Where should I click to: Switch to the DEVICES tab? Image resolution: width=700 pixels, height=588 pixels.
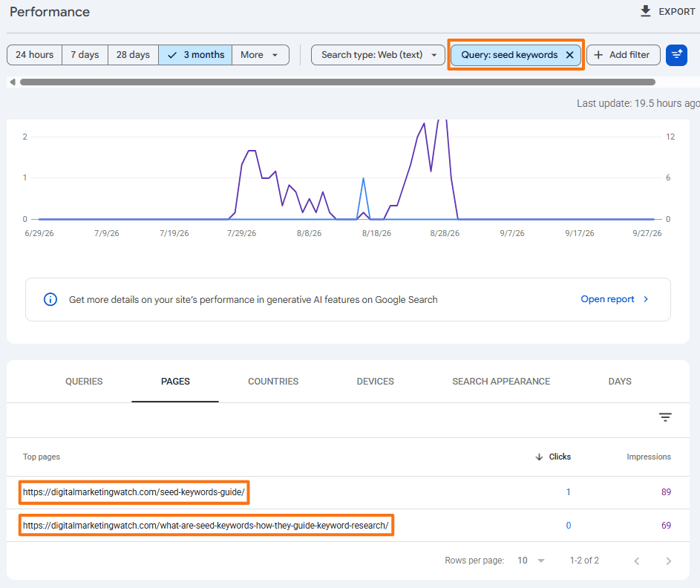pos(376,382)
